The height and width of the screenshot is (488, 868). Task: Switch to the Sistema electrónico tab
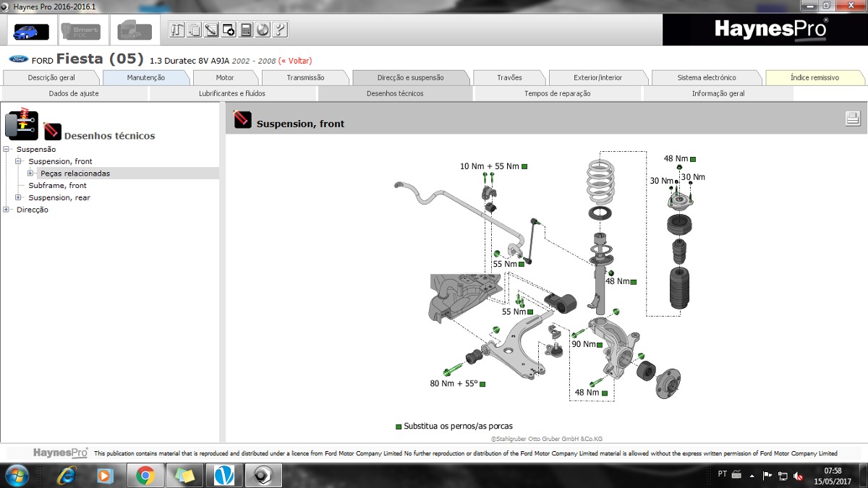(x=707, y=77)
